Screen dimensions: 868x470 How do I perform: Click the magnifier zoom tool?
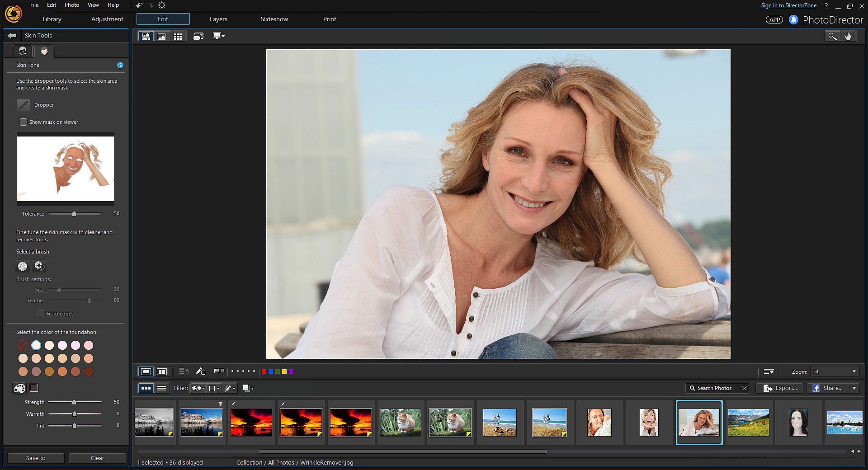tap(832, 36)
